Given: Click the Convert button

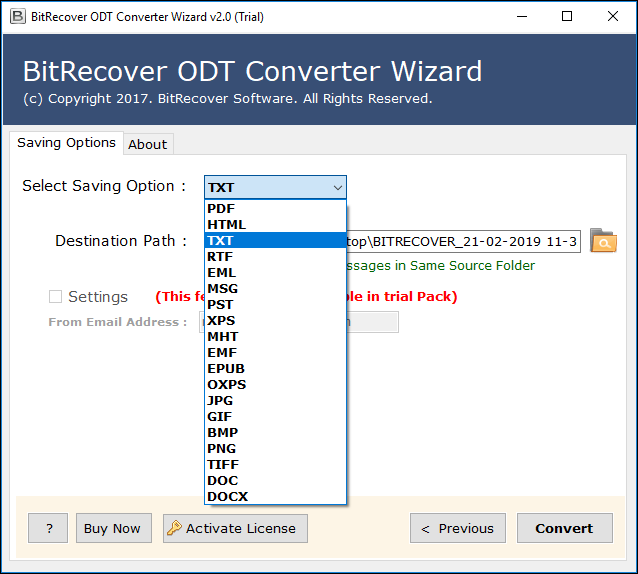Looking at the screenshot, I should coord(564,528).
